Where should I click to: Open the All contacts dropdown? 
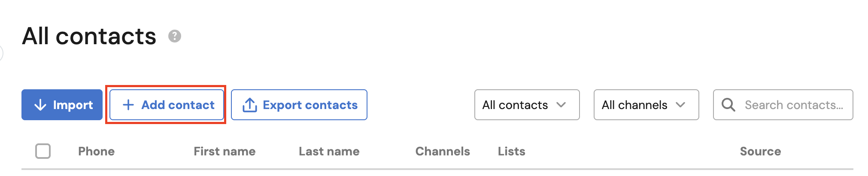(x=527, y=105)
